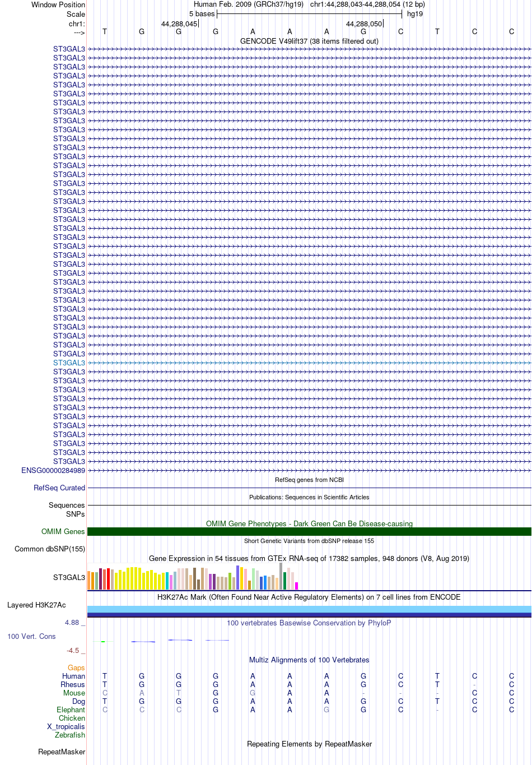Screen dimensions: 532x765
Task: Open the highlighted light-blue ST3GAL3 transcript label
Action: point(69,363)
